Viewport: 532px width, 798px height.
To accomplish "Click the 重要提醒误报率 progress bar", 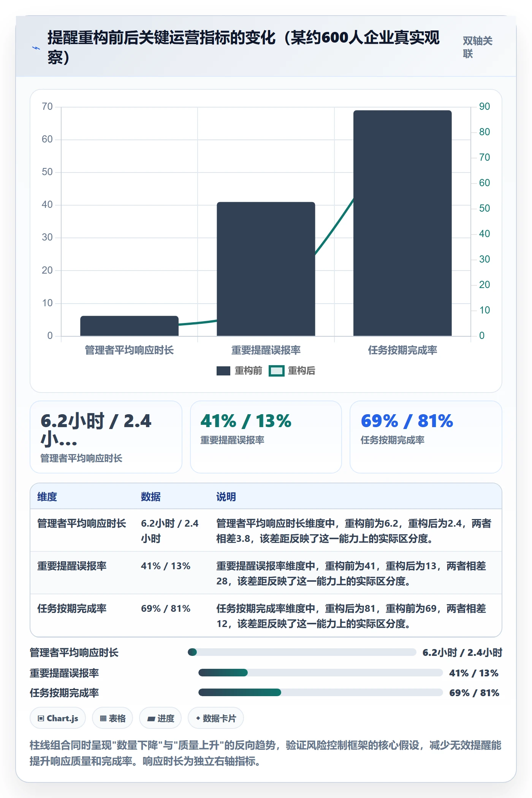I will (321, 673).
